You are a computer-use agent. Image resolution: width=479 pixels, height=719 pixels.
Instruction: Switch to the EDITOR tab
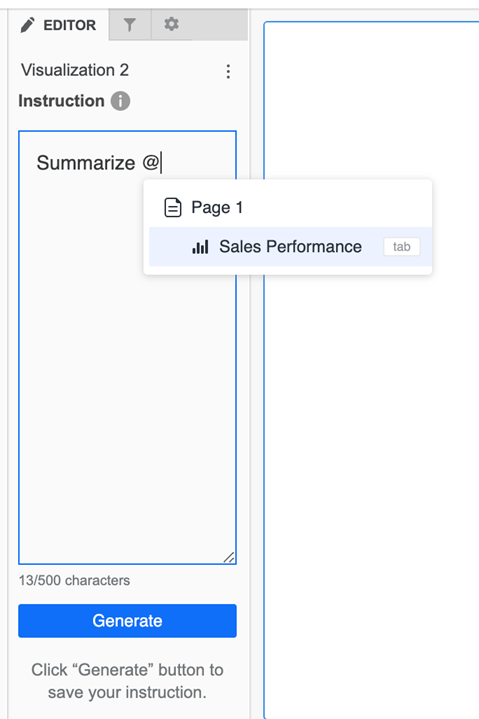tap(58, 25)
